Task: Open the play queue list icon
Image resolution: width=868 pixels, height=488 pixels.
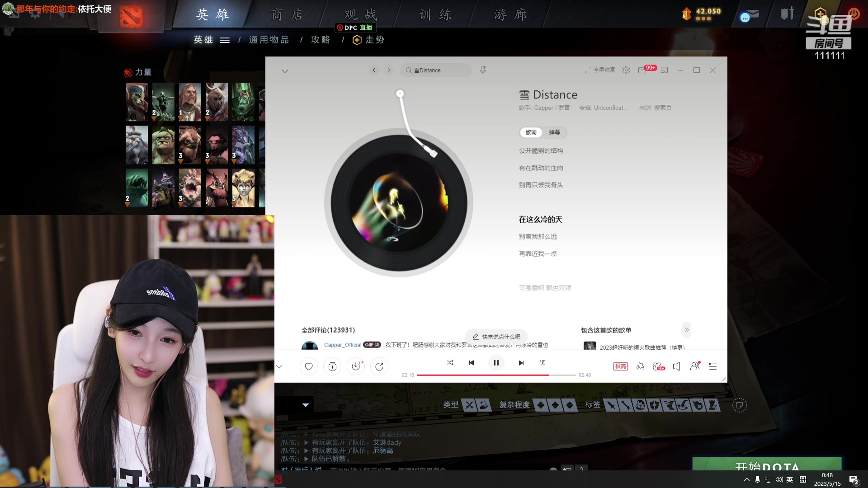Action: point(713,366)
